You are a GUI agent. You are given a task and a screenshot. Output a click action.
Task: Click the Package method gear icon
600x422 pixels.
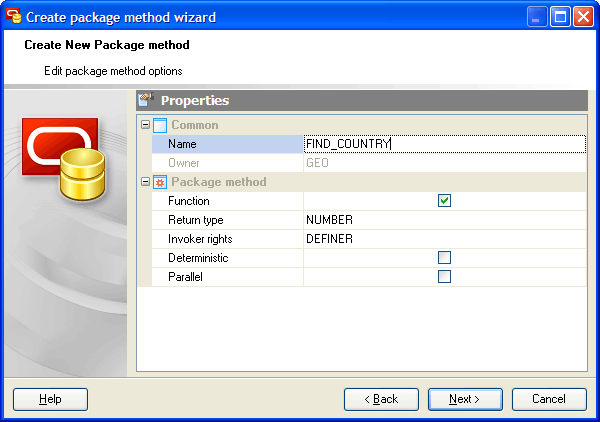tap(160, 182)
